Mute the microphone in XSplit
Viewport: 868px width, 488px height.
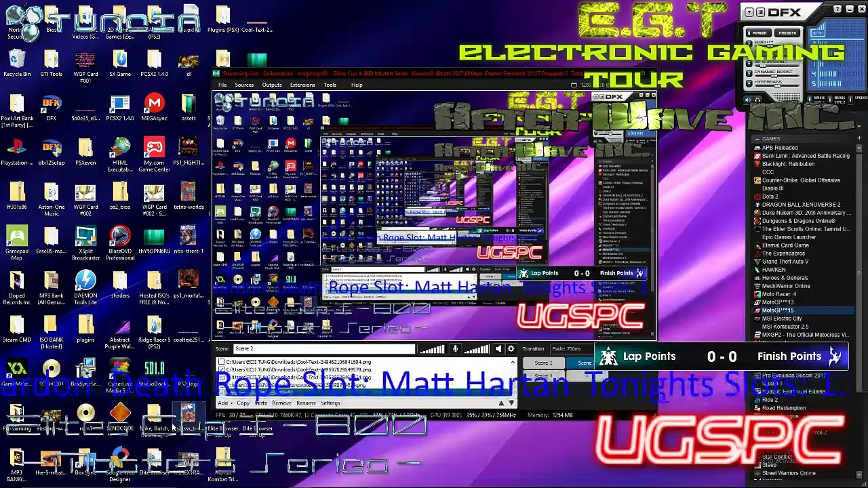click(455, 349)
